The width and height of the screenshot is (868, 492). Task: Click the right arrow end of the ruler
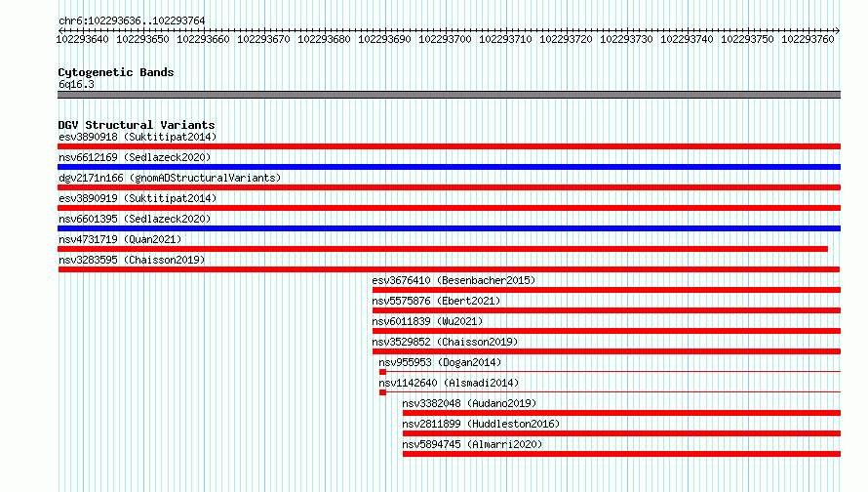point(838,30)
